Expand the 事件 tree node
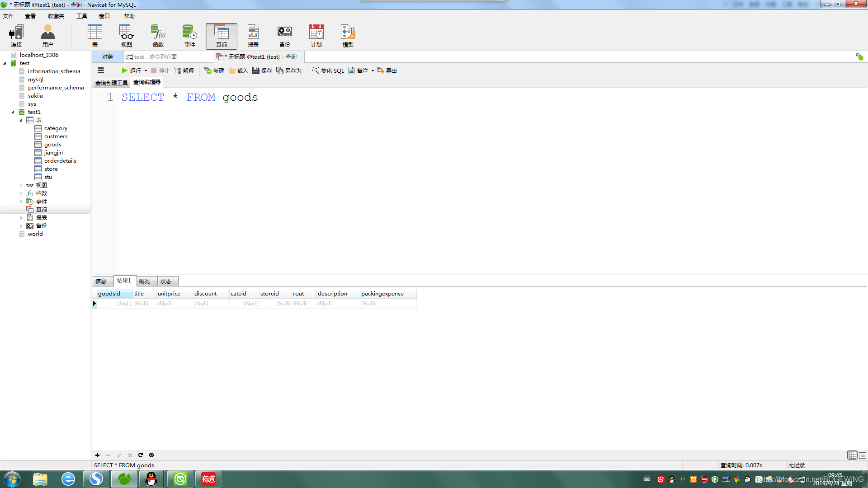The width and height of the screenshot is (868, 488). click(x=21, y=202)
